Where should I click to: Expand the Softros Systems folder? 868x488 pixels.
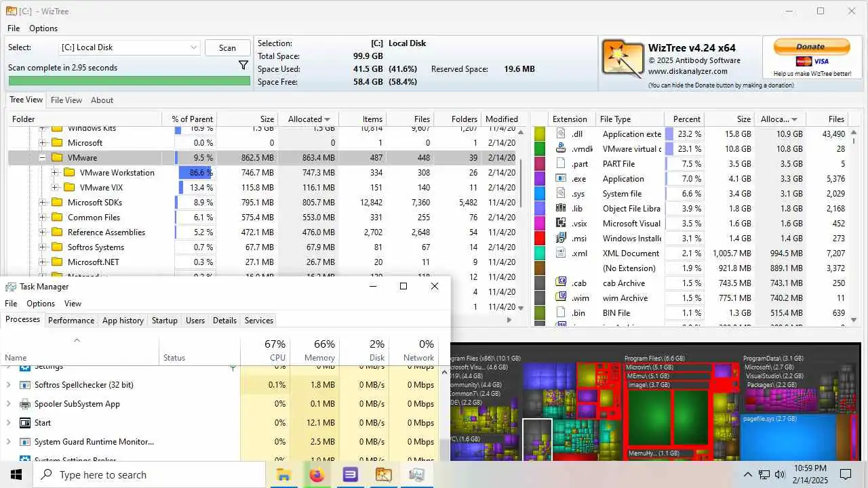coord(42,247)
